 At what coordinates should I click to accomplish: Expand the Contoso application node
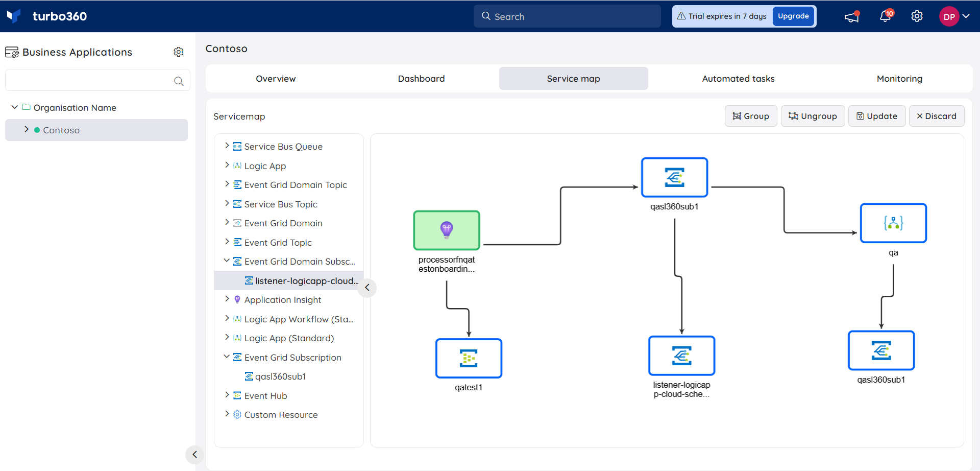(x=27, y=130)
